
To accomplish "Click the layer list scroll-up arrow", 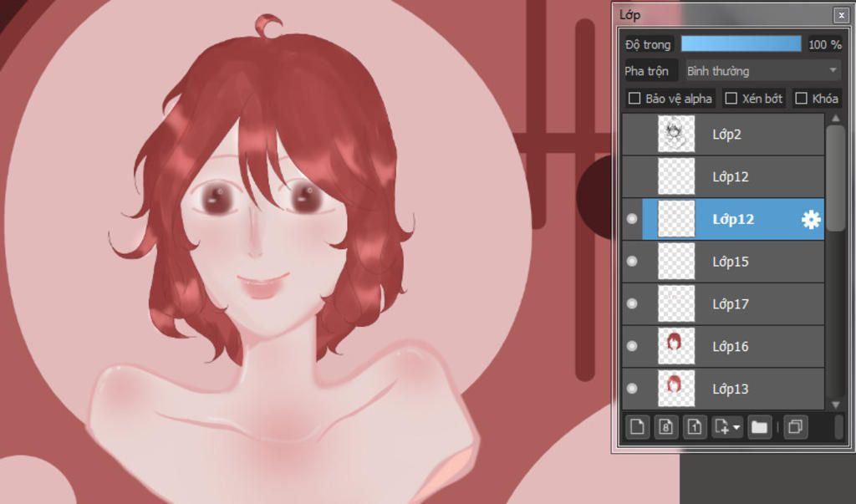I will tap(836, 119).
